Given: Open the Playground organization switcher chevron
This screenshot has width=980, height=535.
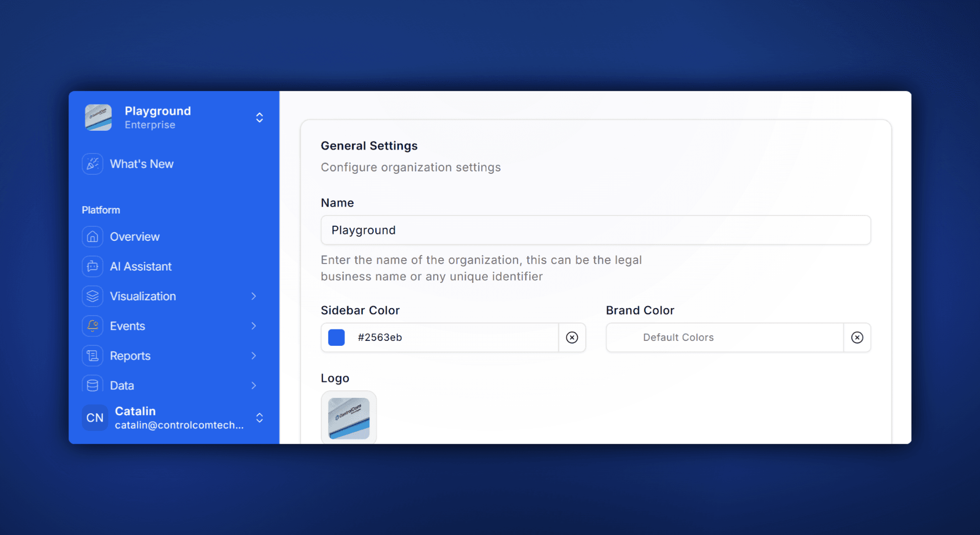Looking at the screenshot, I should click(259, 117).
